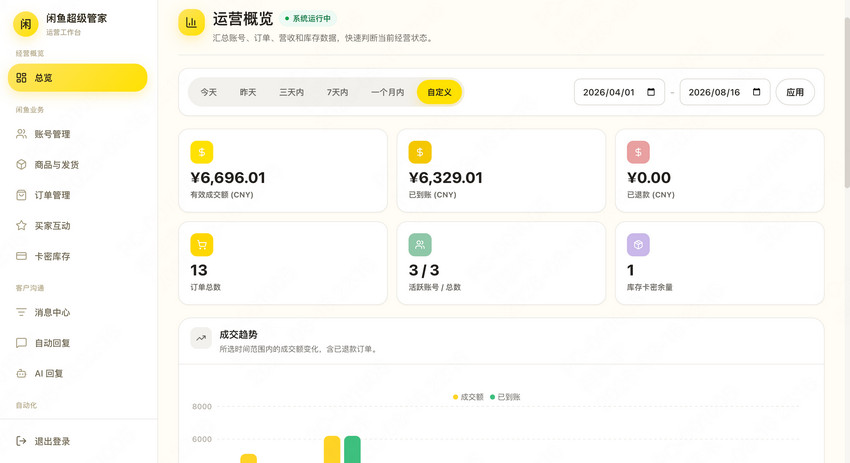
Task: Click the end date field 2026/08/16
Action: 725,92
